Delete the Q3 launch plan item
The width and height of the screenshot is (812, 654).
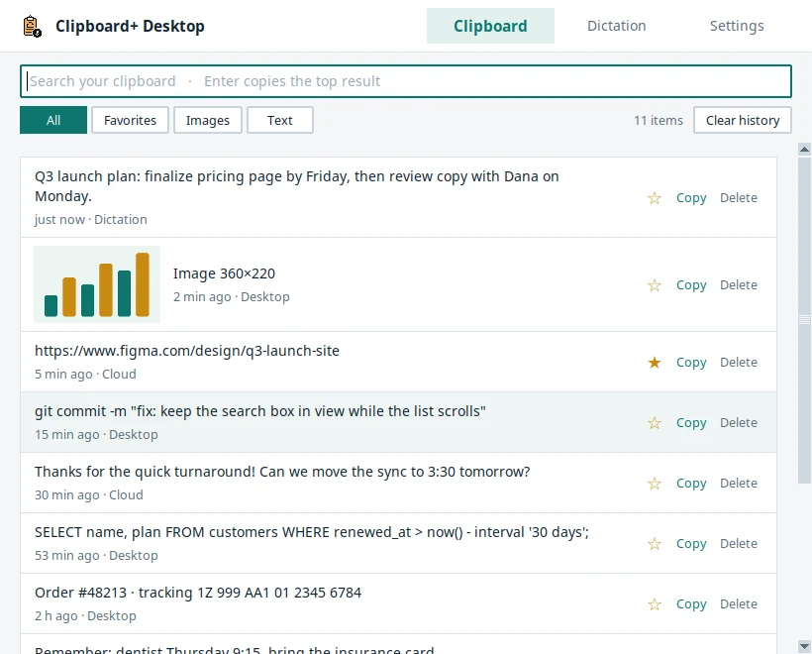coord(739,198)
